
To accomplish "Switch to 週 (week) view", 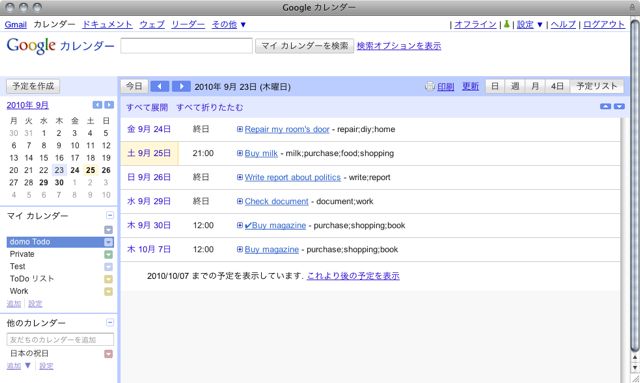I will (515, 87).
